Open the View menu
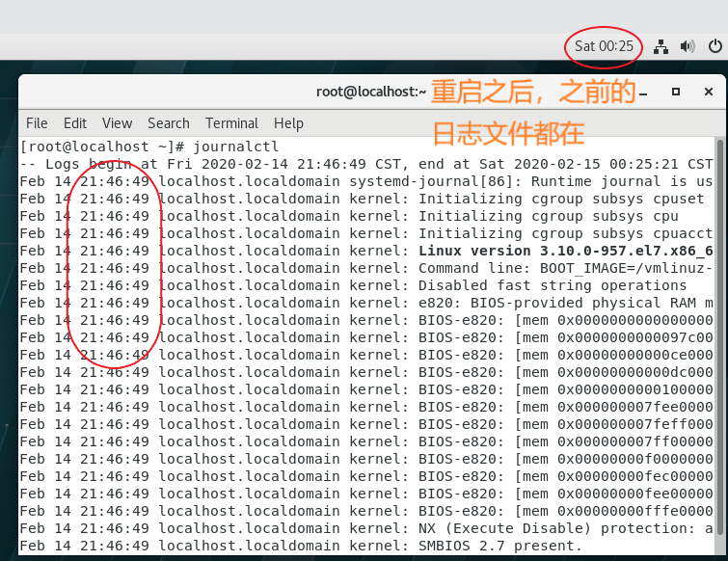Image resolution: width=728 pixels, height=561 pixels. 117,123
